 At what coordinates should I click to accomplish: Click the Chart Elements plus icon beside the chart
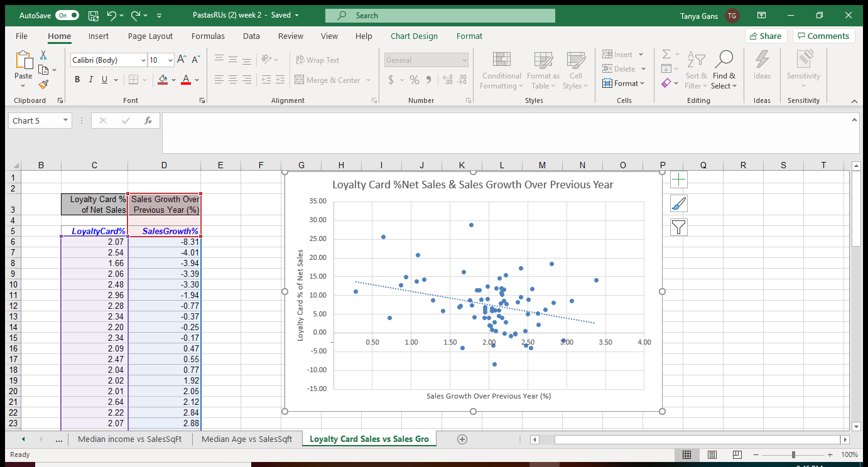pyautogui.click(x=678, y=179)
